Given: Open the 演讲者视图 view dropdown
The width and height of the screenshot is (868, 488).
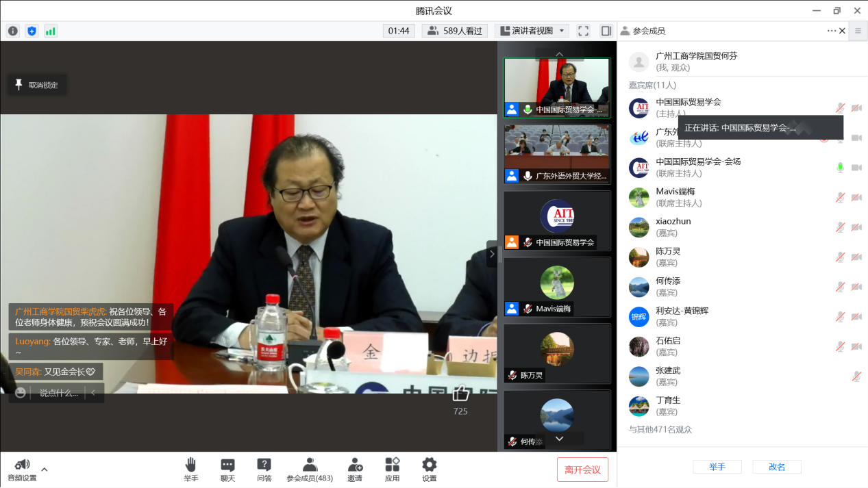Looking at the screenshot, I should tap(532, 31).
